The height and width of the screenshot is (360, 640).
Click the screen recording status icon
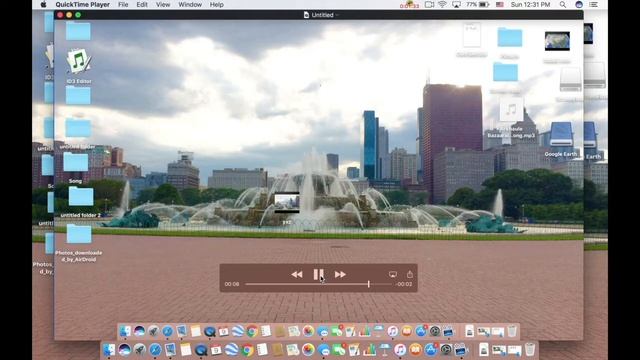pos(429,4)
